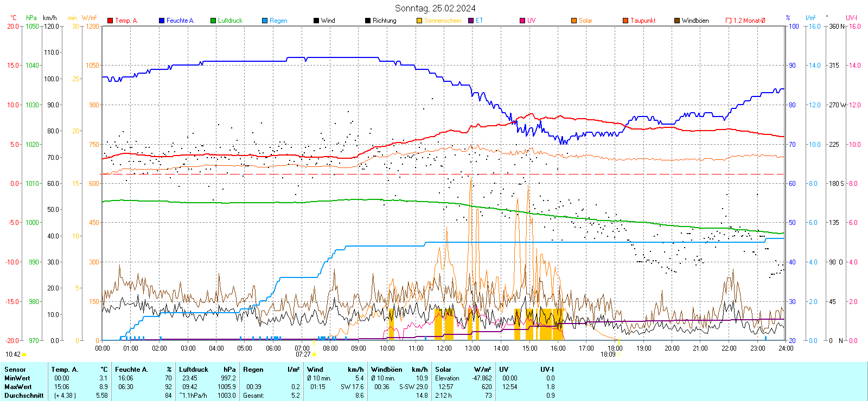The image size is (868, 401).
Task: Click the sun icon beside 10:42
Action: click(24, 354)
